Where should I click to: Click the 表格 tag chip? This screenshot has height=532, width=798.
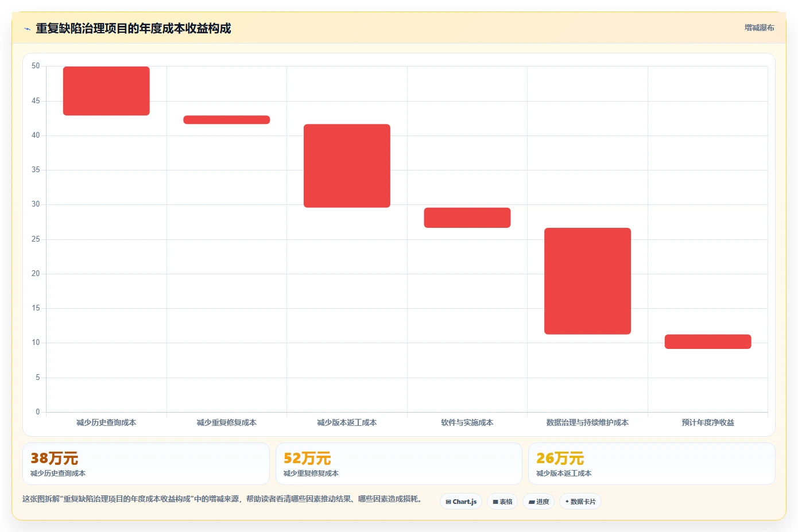pyautogui.click(x=502, y=502)
